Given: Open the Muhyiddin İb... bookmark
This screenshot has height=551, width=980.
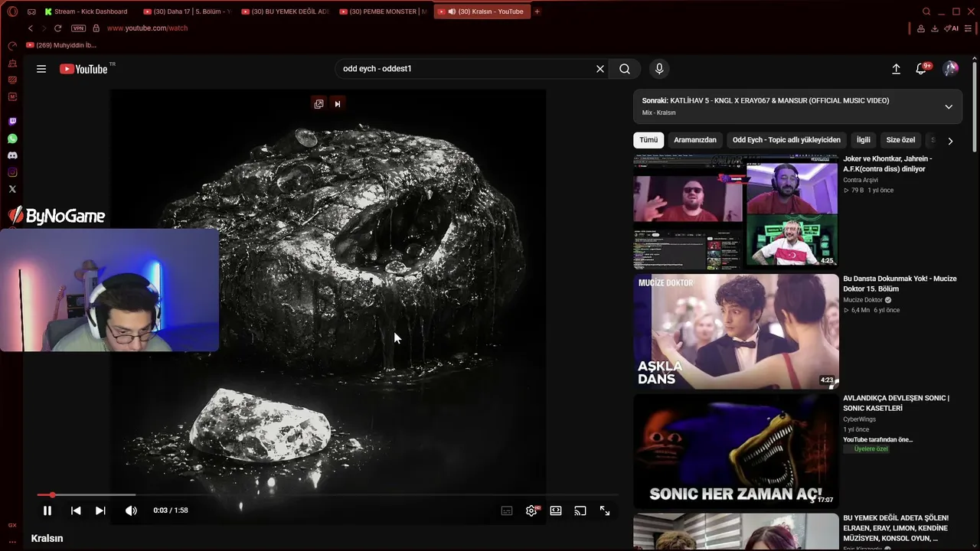Looking at the screenshot, I should [x=61, y=45].
